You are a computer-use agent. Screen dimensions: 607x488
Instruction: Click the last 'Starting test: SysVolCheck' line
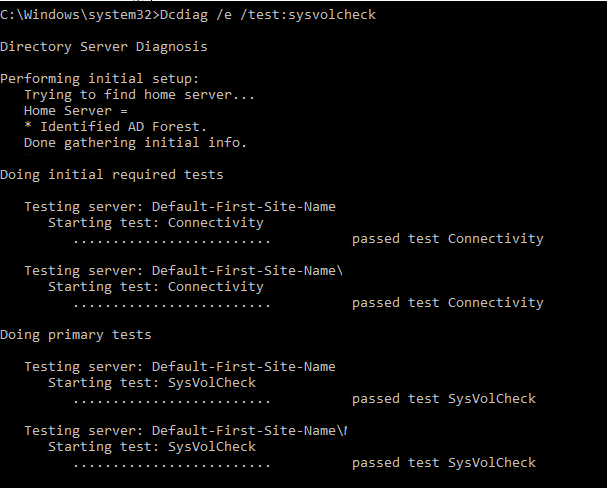click(152, 447)
